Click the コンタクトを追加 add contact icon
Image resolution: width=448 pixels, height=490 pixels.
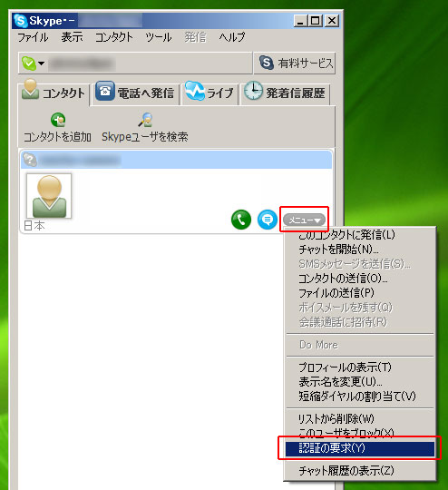(x=58, y=120)
